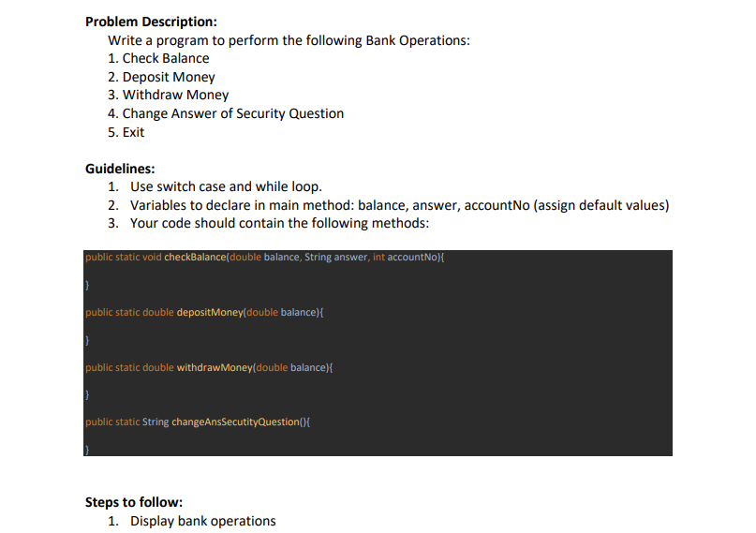756x533 pixels.
Task: Select the line 'Write a program to perform the following Bank Operations:'
Action: (289, 40)
